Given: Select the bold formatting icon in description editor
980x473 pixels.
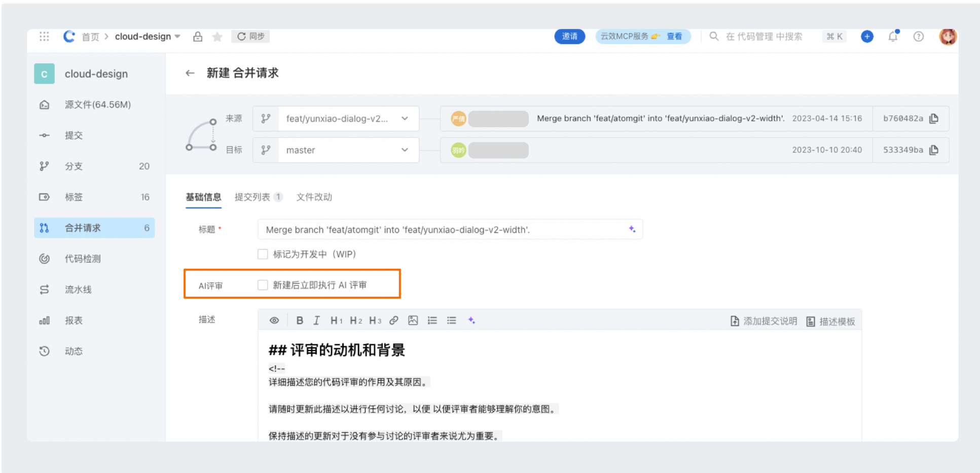Looking at the screenshot, I should tap(300, 320).
